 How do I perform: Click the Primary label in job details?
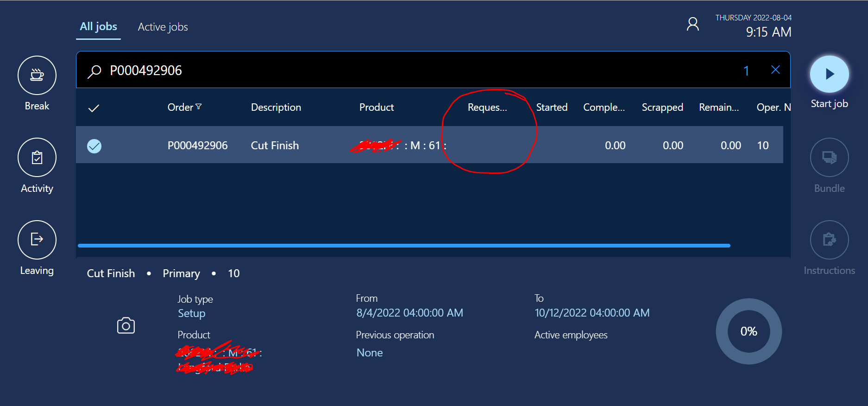182,273
